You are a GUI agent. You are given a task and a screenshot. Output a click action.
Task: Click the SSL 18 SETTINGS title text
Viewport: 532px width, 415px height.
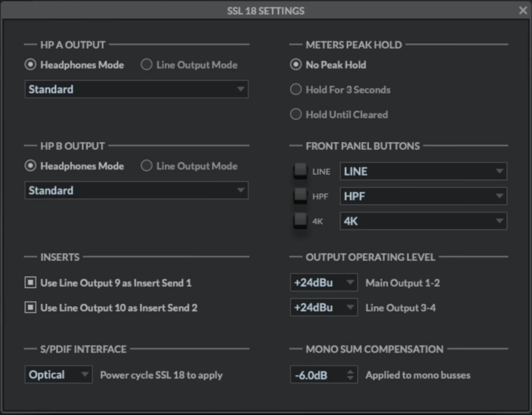coord(266,11)
